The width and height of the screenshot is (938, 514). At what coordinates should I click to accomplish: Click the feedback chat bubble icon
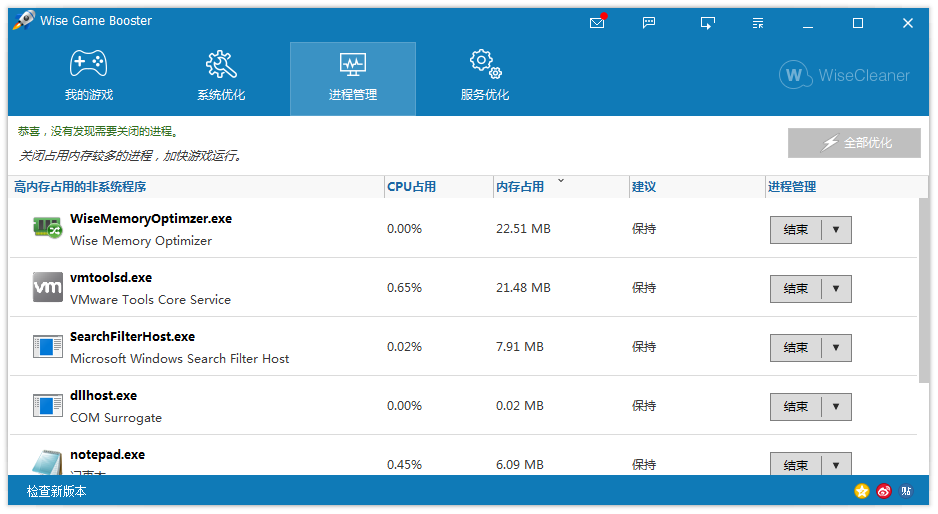point(649,23)
